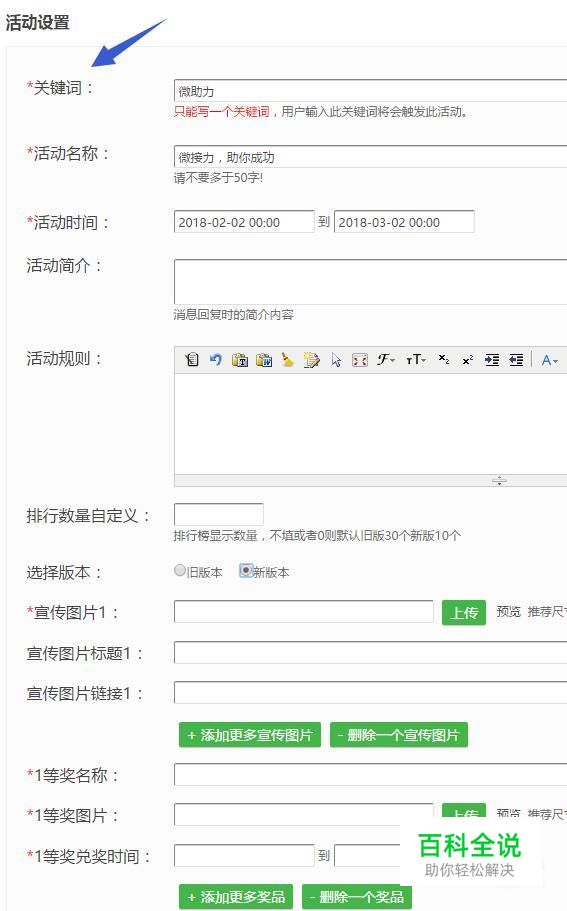Click the activity end time field 2018-03-02 00:00
This screenshot has height=911, width=567.
(x=404, y=222)
